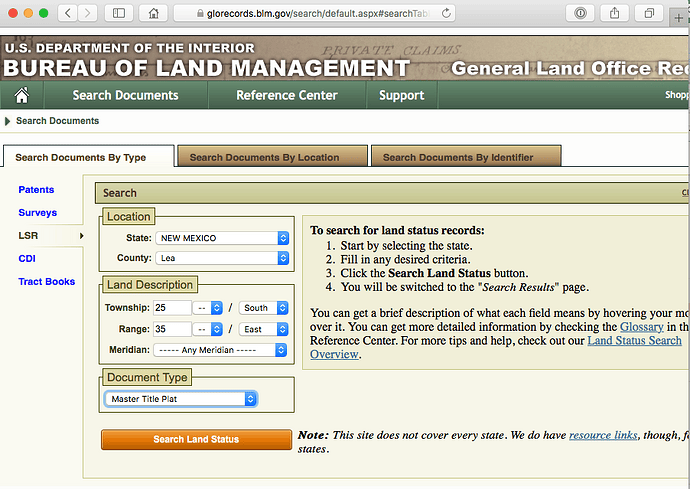Screen dimensions: 690x489
Task: Go forward with the Safari forward arrow
Action: point(88,13)
